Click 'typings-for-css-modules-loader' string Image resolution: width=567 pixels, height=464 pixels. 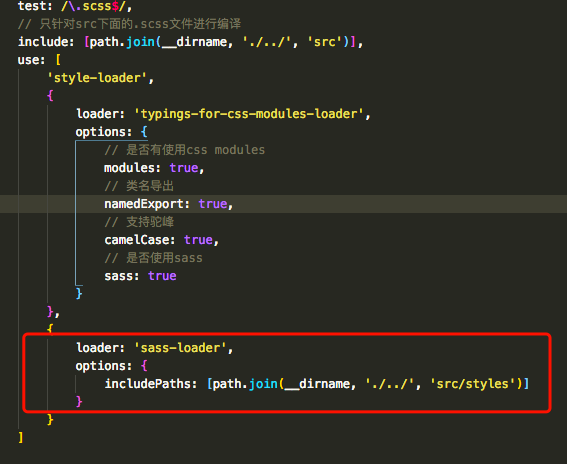coord(249,114)
